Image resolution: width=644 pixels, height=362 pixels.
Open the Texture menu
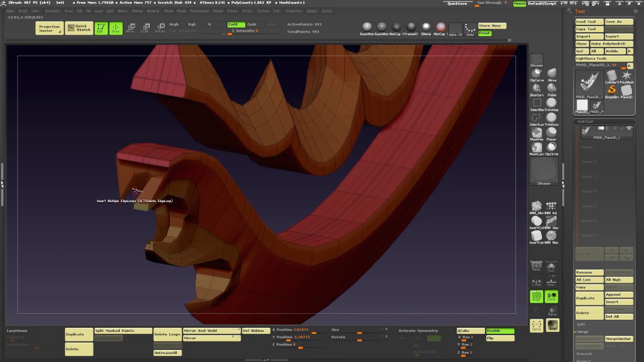click(263, 11)
